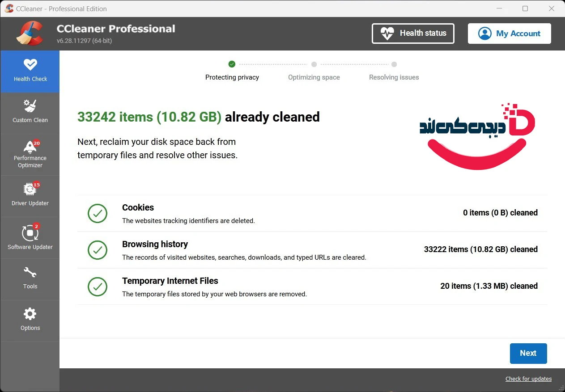Viewport: 565px width, 392px height.
Task: Click the Cookies row title
Action: (x=138, y=207)
